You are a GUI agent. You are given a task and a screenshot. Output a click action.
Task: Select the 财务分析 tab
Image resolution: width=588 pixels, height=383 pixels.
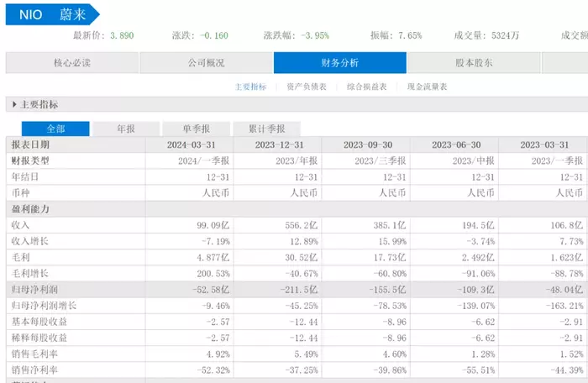point(339,63)
